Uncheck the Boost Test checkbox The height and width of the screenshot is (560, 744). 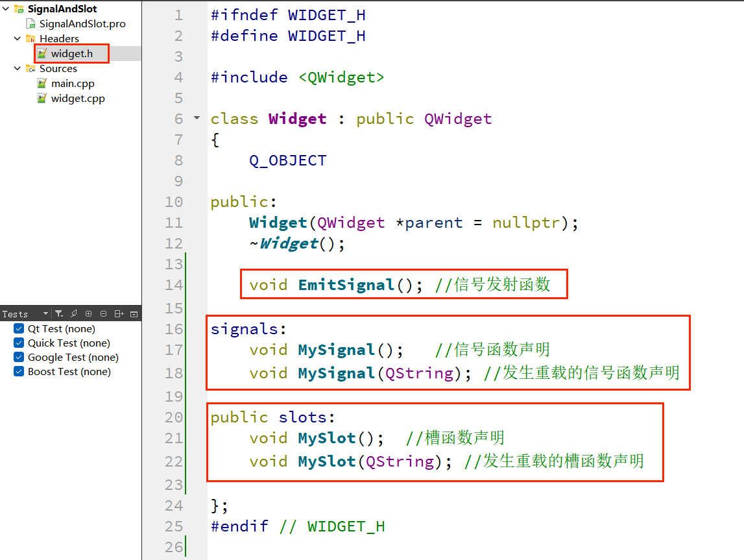[x=19, y=371]
